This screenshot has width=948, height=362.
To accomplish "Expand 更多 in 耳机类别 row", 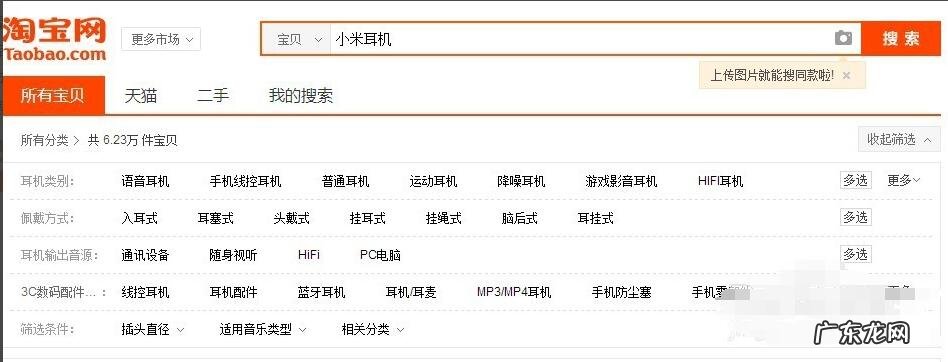I will (x=904, y=180).
